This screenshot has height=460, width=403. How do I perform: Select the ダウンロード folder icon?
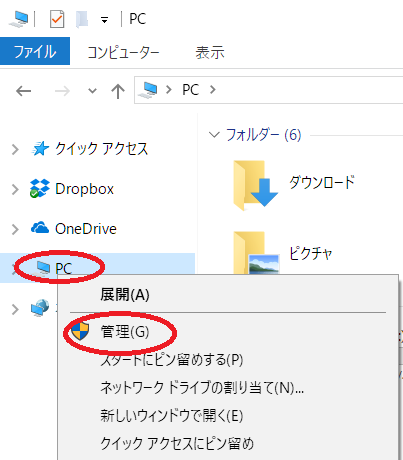click(x=256, y=185)
